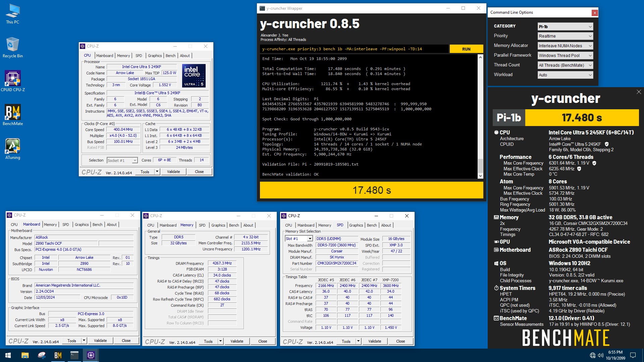Click the Part Number CMK32GX5M2X7200C34 field
Viewport: 644px width, 362px height.
337,263
